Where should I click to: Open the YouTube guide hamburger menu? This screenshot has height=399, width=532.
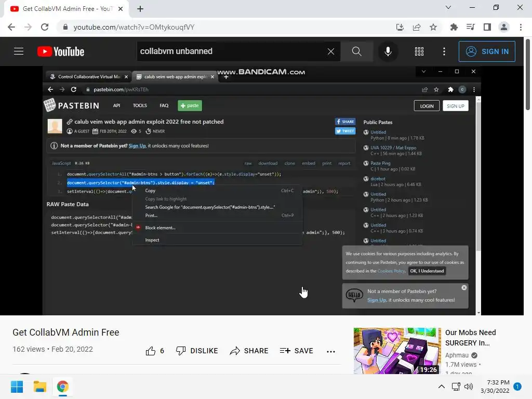(x=19, y=51)
